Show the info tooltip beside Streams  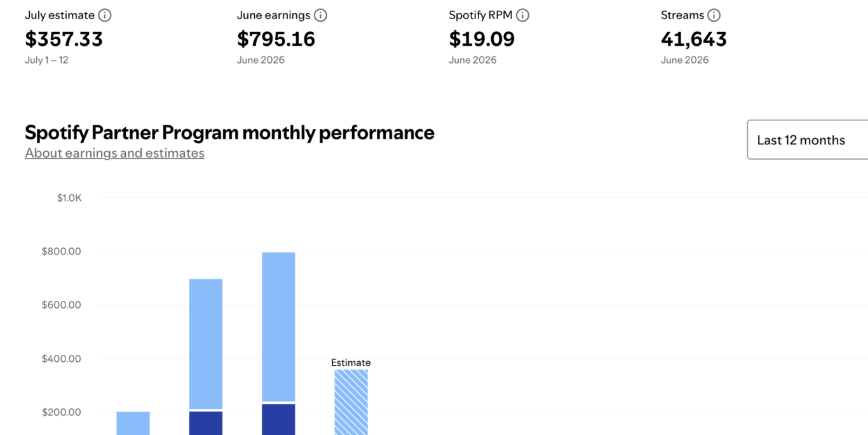coord(714,15)
